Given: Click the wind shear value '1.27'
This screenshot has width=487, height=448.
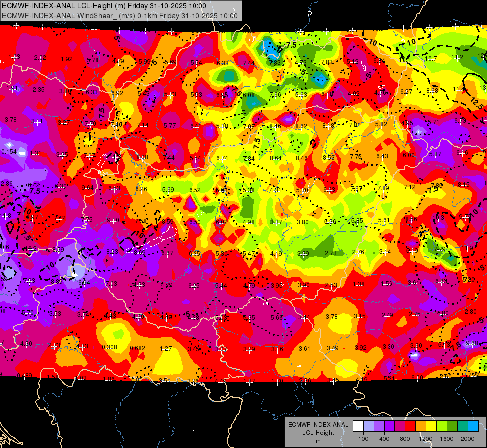Looking at the screenshot, I should click(166, 349).
